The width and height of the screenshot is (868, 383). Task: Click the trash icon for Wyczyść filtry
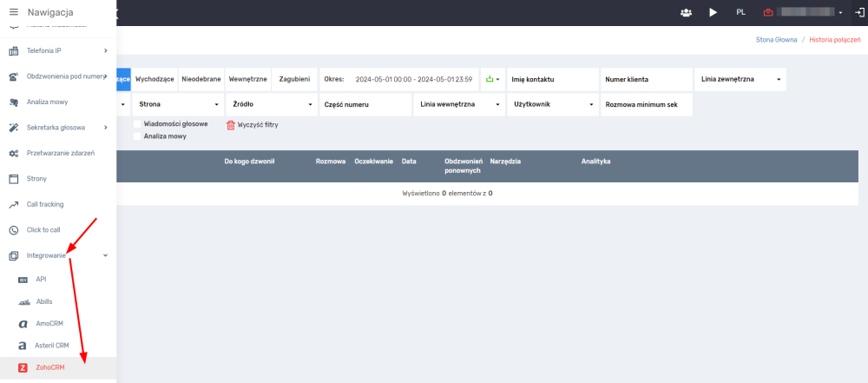click(x=230, y=125)
